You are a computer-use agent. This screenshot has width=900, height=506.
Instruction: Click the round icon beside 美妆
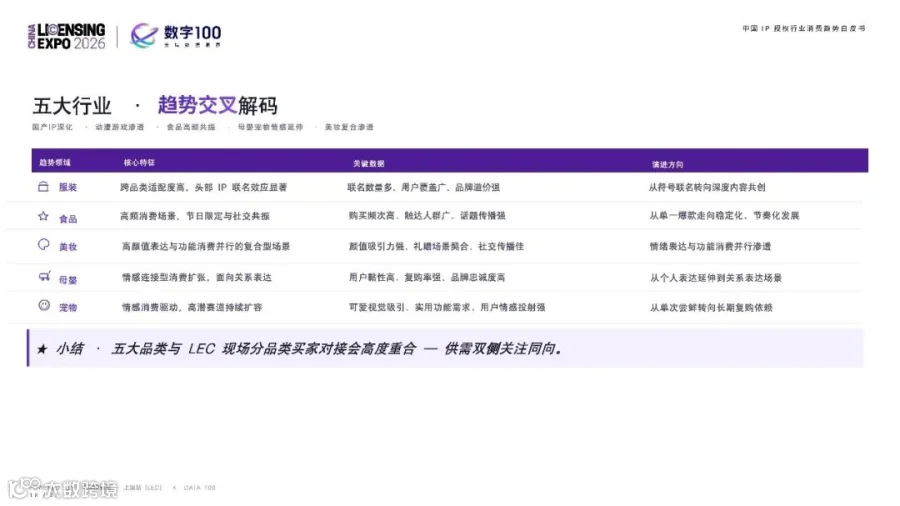point(44,245)
